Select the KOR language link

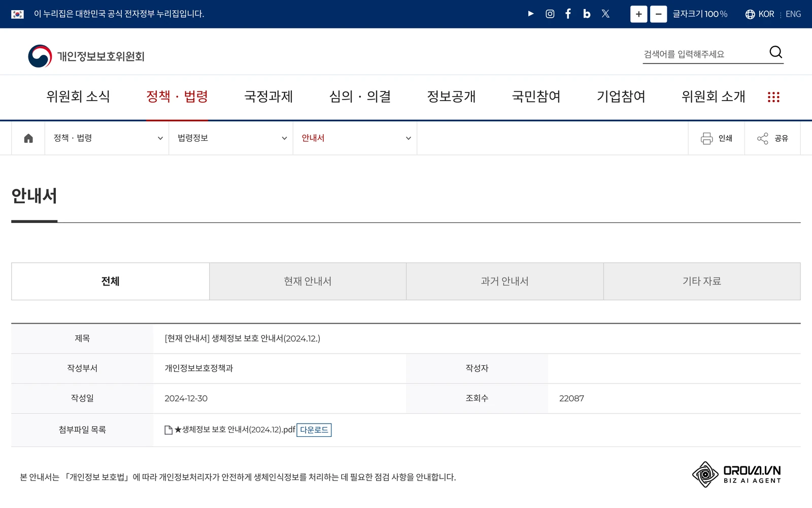click(x=766, y=14)
